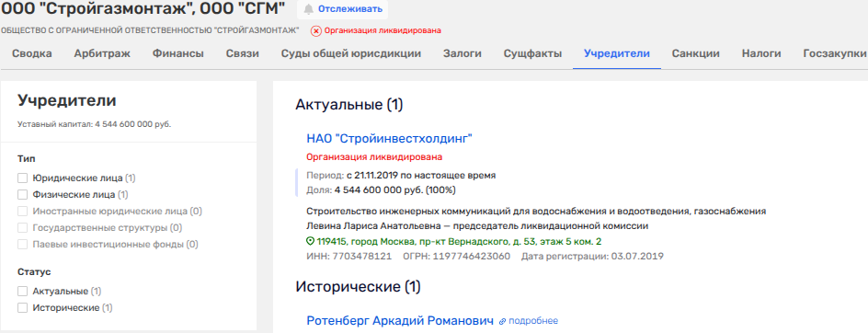Click the Отслеживать button
This screenshot has width=868, height=333.
[x=343, y=9]
